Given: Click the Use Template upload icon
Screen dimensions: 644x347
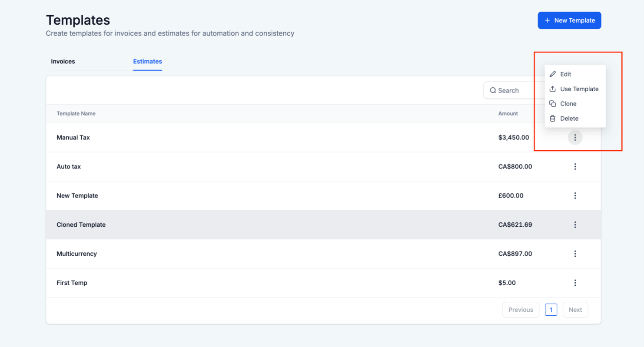Looking at the screenshot, I should pos(553,89).
